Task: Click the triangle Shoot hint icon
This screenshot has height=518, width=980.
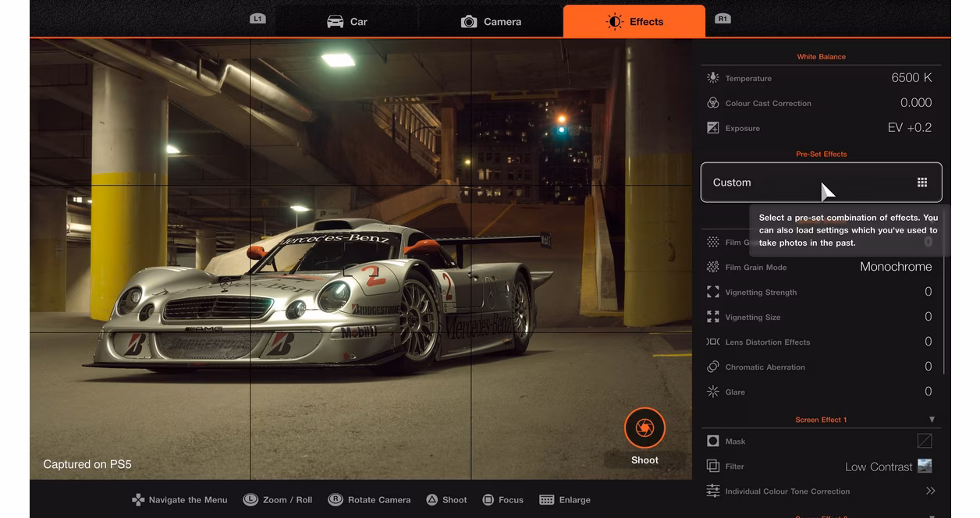Action: click(432, 500)
